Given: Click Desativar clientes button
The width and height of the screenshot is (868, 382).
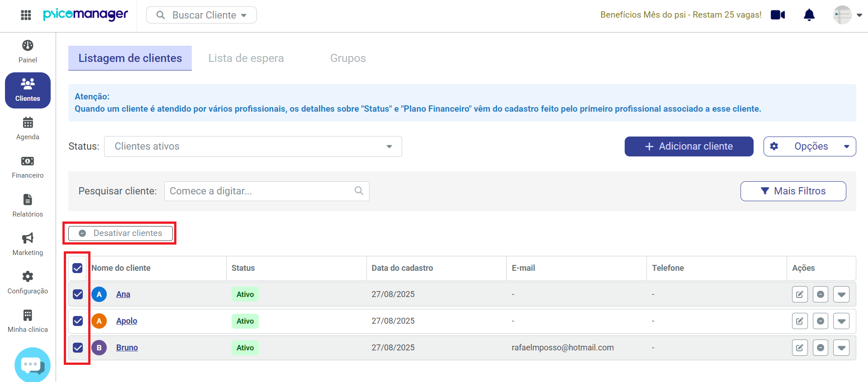Looking at the screenshot, I should pyautogui.click(x=121, y=233).
